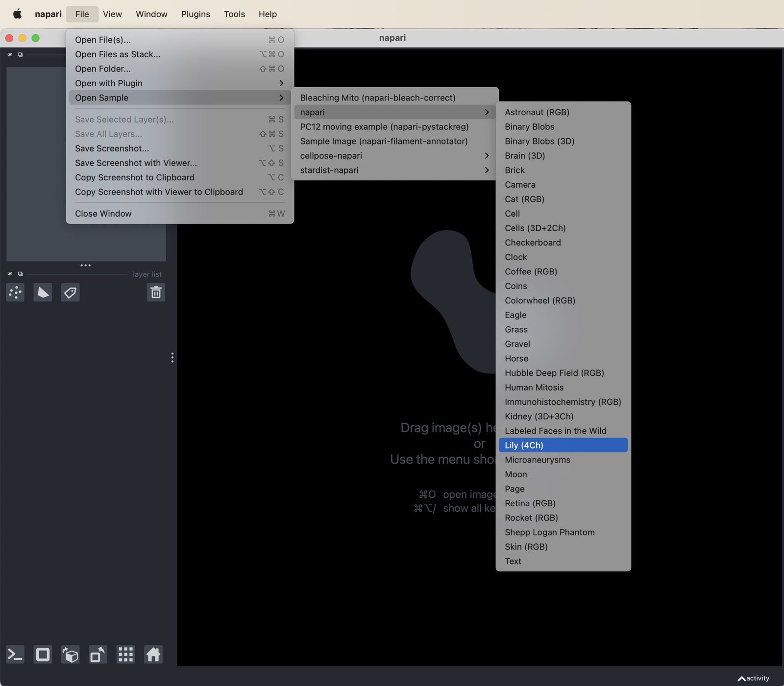784x686 pixels.
Task: Load the Binary Blobs (3D) sample
Action: 563,141
